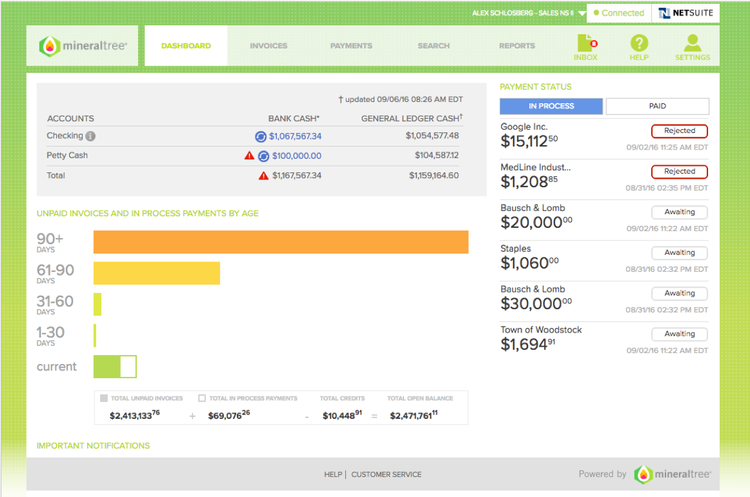750x497 pixels.
Task: Click the Rejected badge for Google Inc.
Action: click(x=679, y=131)
